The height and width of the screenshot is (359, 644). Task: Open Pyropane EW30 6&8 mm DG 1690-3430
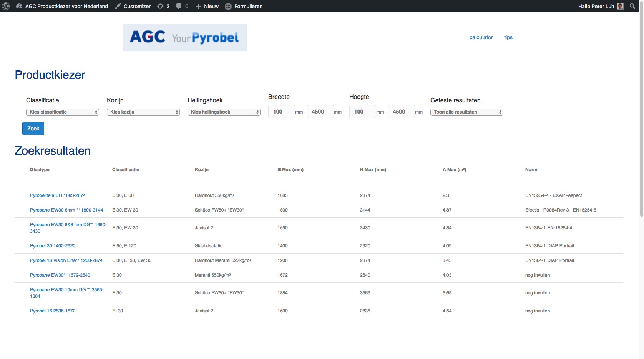point(68,228)
